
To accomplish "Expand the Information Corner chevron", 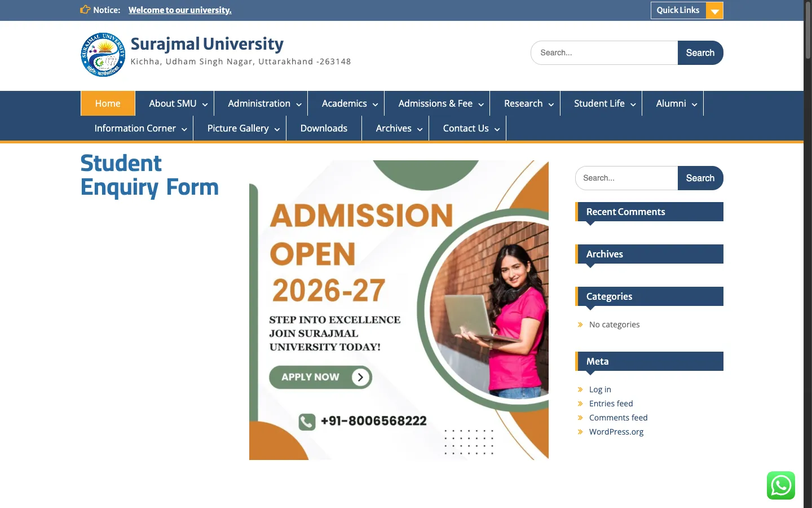I will pyautogui.click(x=184, y=129).
